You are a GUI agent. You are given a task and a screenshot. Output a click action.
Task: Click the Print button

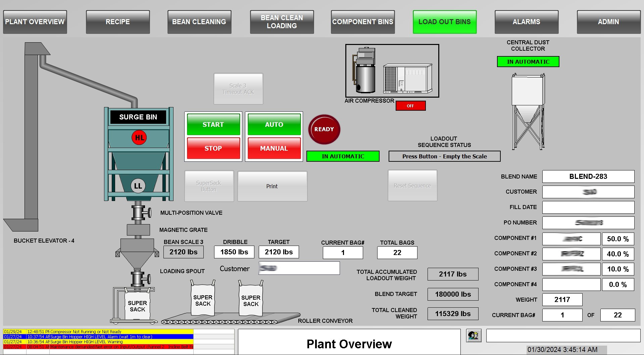(272, 186)
